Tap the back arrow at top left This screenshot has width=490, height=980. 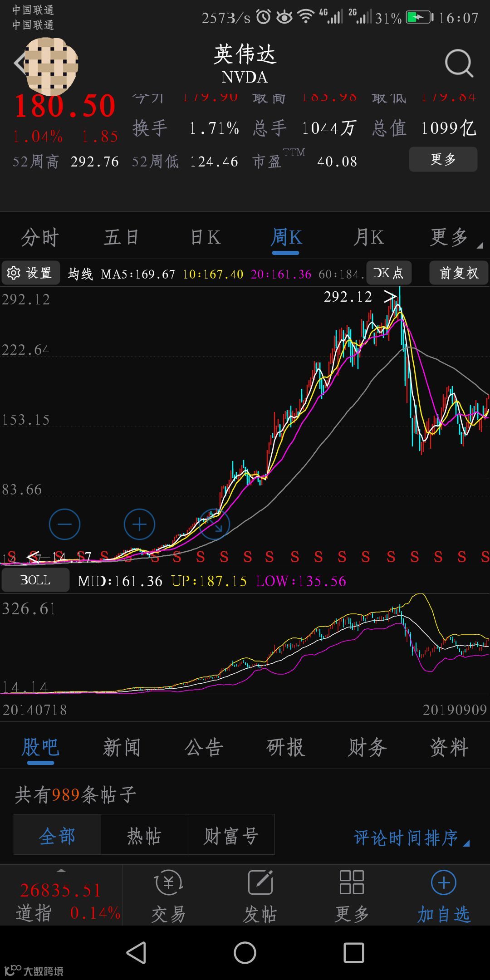click(x=19, y=63)
